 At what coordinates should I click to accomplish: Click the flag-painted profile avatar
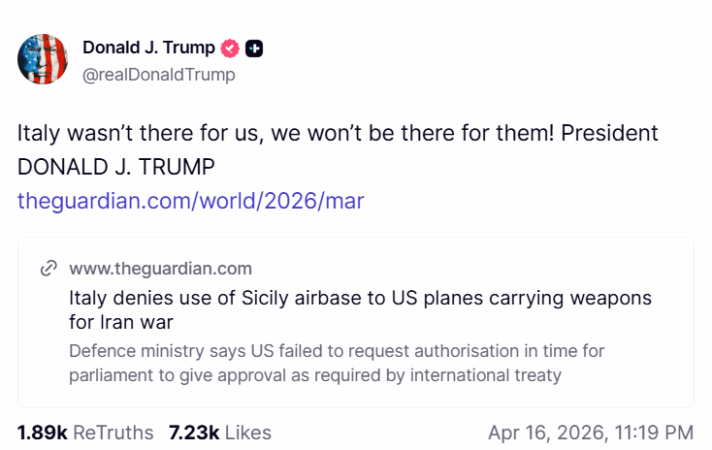pos(42,59)
